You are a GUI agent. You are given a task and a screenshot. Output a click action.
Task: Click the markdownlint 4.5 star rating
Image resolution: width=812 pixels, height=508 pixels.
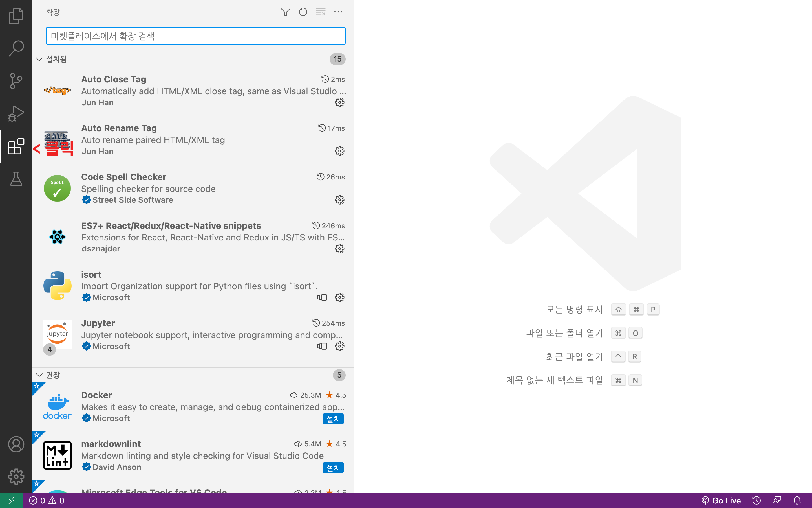tap(336, 444)
